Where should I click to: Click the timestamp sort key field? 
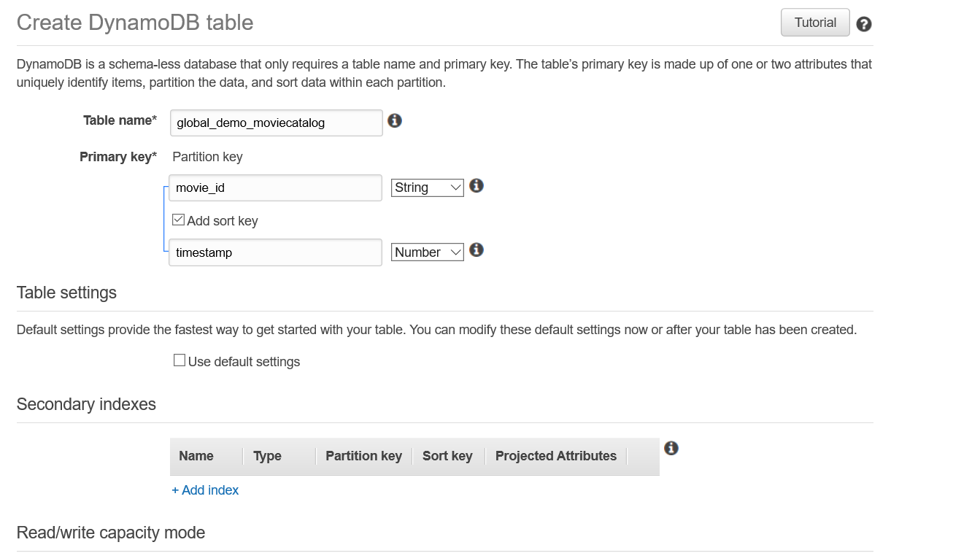pos(276,252)
